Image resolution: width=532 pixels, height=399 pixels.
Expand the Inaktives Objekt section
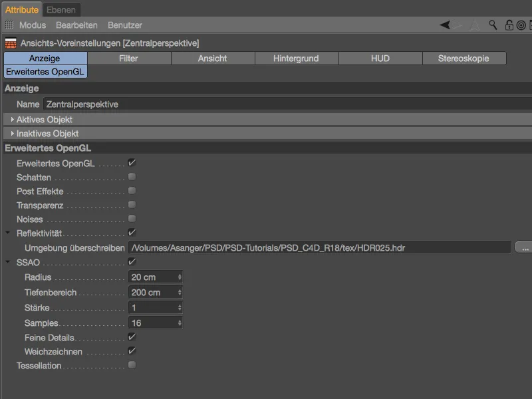point(13,134)
